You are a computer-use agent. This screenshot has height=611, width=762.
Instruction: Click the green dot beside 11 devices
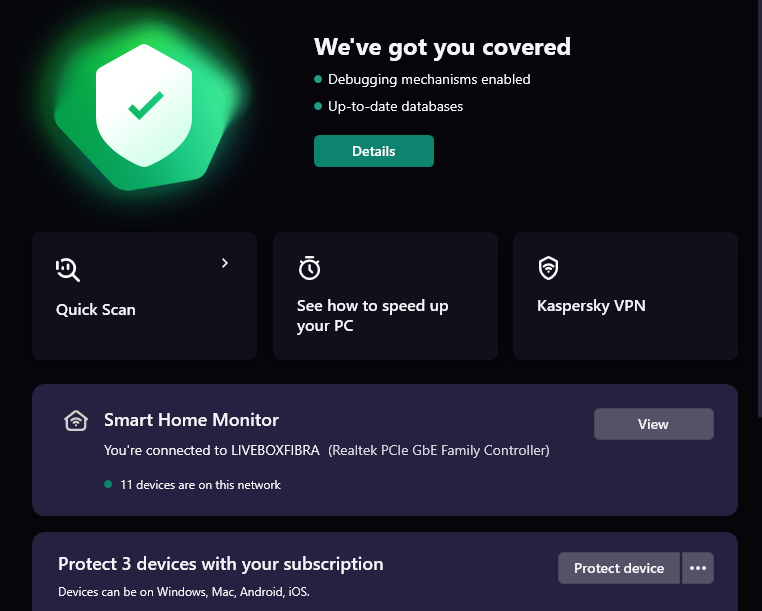(108, 485)
